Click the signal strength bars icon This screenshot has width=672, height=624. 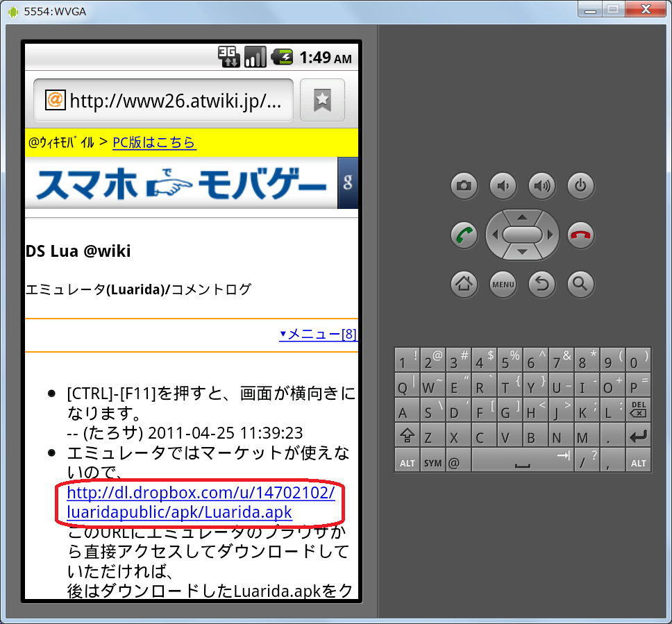[x=255, y=57]
